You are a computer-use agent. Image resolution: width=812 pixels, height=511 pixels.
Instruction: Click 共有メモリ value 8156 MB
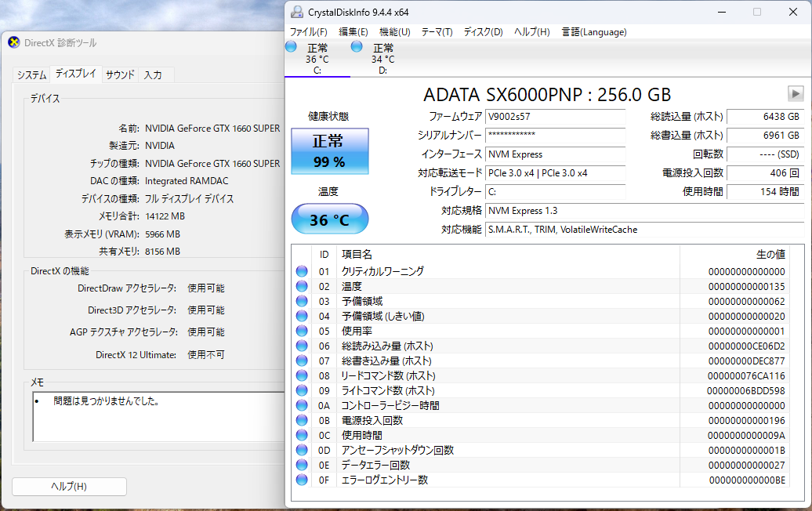tap(162, 251)
